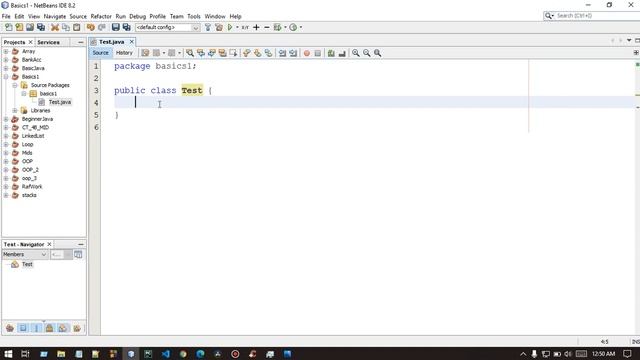This screenshot has width=640, height=360.
Task: Open the Tools menu
Action: (194, 16)
